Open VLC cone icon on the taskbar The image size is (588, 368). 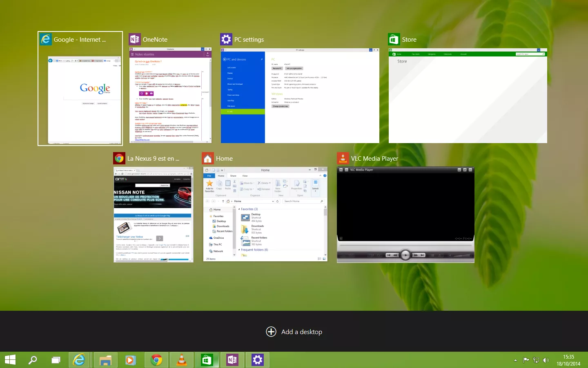click(x=181, y=360)
